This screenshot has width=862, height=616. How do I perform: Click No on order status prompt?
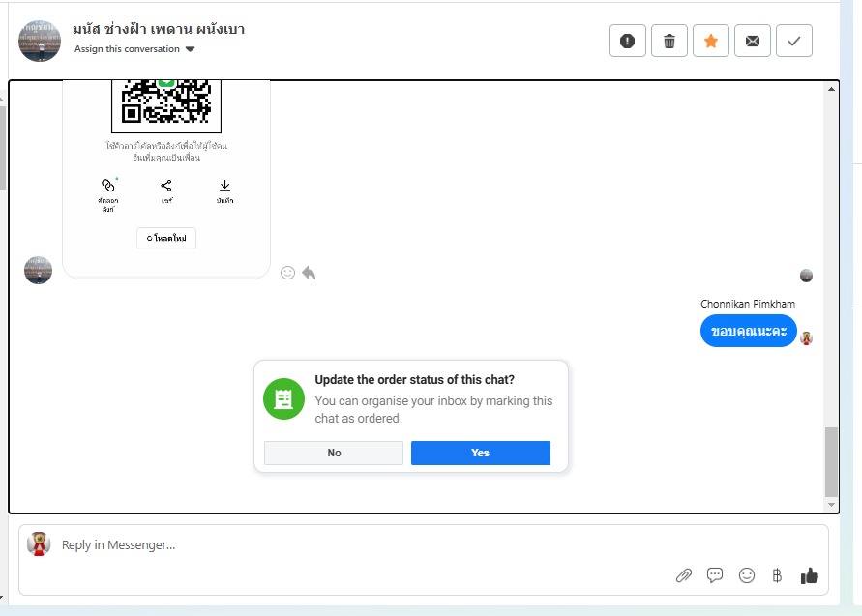[334, 453]
